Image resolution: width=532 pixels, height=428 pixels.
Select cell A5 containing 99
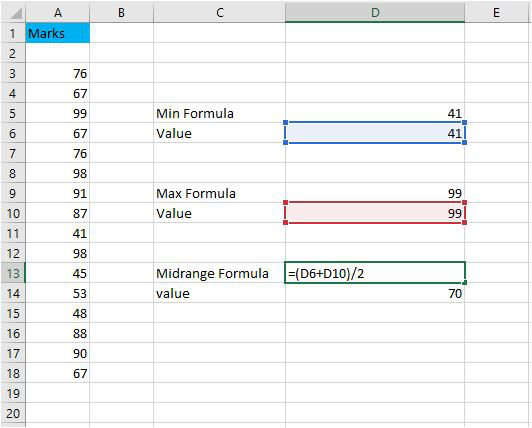pos(58,113)
